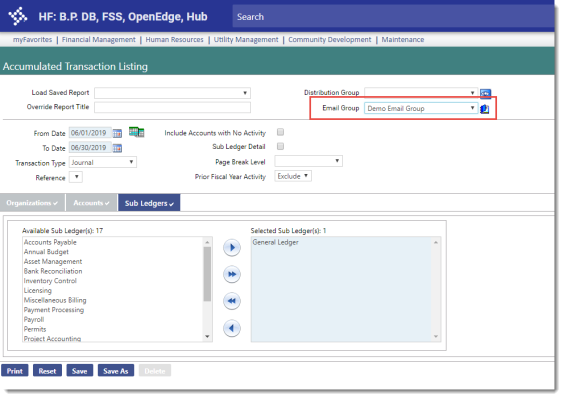
Task: Move selected sub ledger right with single arrow
Action: coord(232,247)
